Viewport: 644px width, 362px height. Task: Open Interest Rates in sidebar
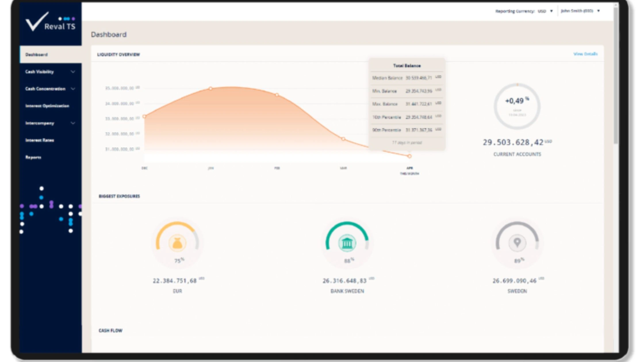(x=40, y=140)
